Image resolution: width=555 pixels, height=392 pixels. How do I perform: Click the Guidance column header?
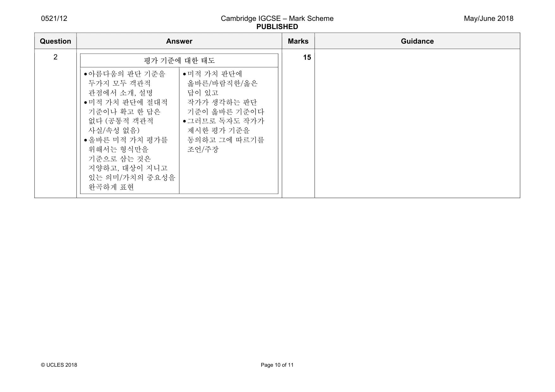[x=417, y=41]
